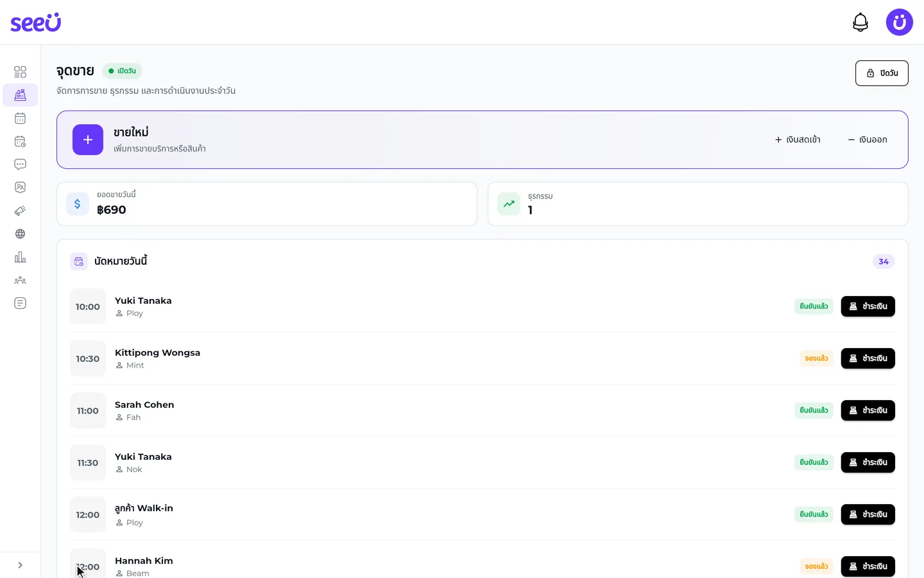Open the chat bubble messages icon
The image size is (924, 578).
(20, 164)
